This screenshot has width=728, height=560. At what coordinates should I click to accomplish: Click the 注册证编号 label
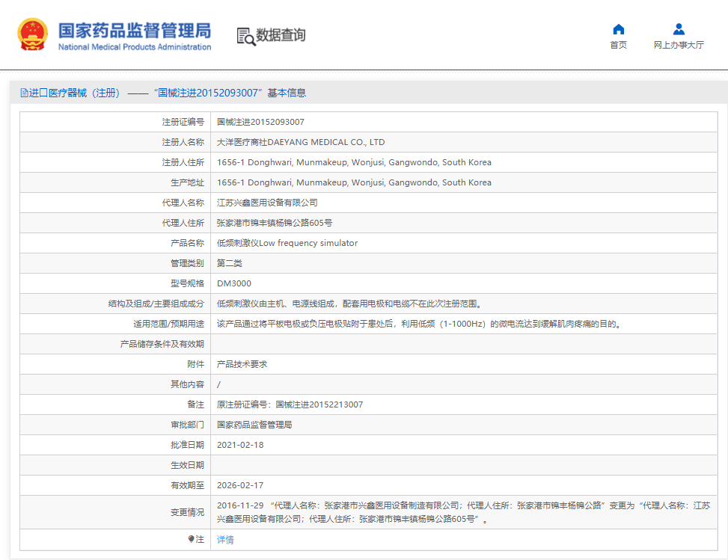183,122
